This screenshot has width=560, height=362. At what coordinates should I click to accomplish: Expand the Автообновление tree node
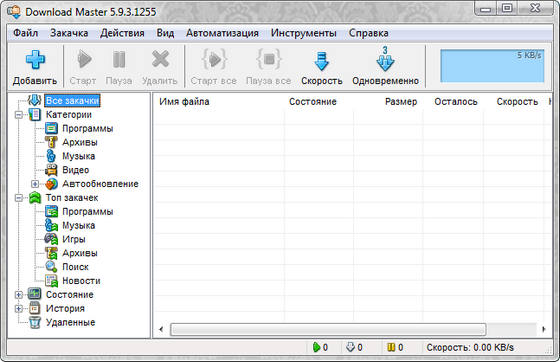pos(35,184)
